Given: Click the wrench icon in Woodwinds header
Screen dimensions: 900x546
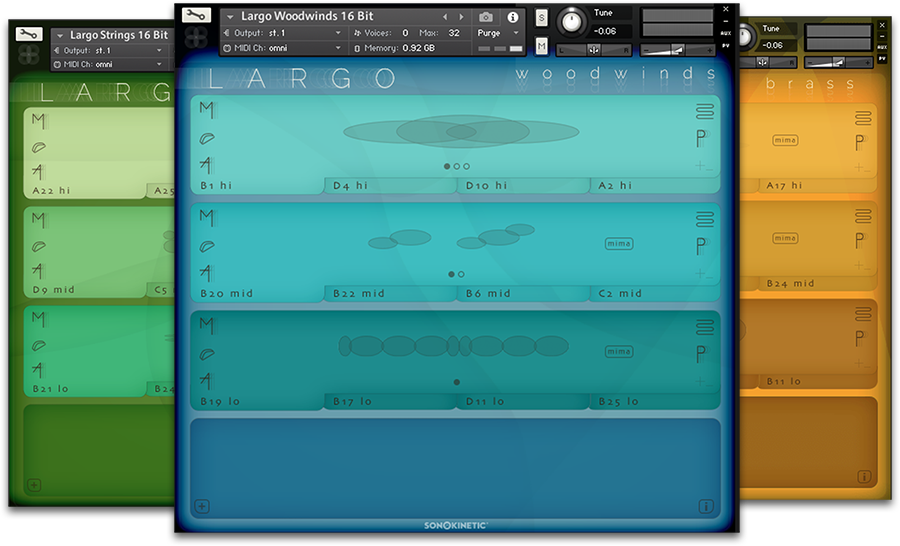Looking at the screenshot, I should (197, 16).
